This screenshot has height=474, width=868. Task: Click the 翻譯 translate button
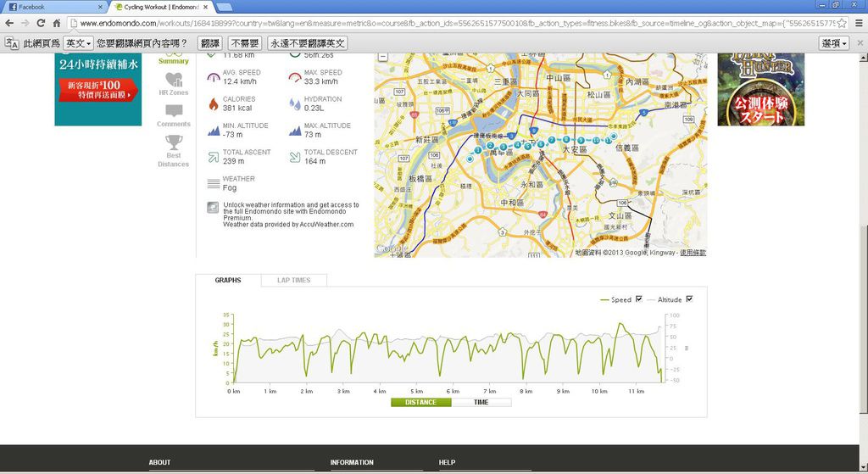pos(210,43)
